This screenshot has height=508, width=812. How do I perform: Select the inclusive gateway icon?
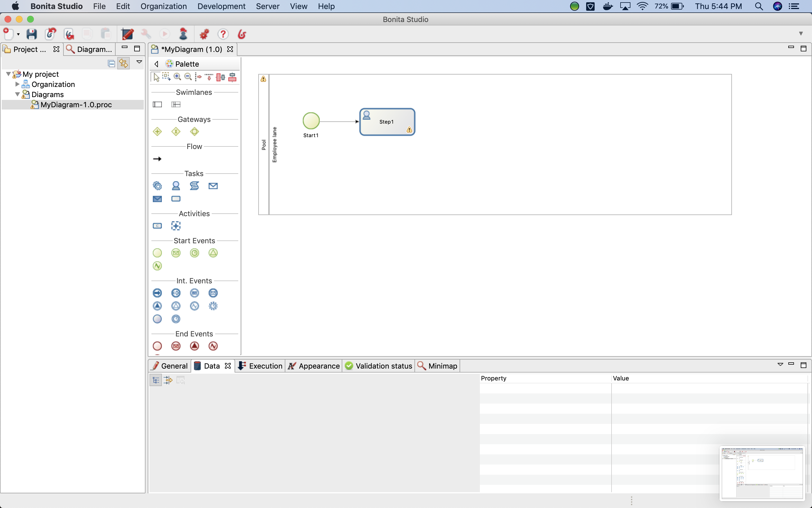(195, 131)
